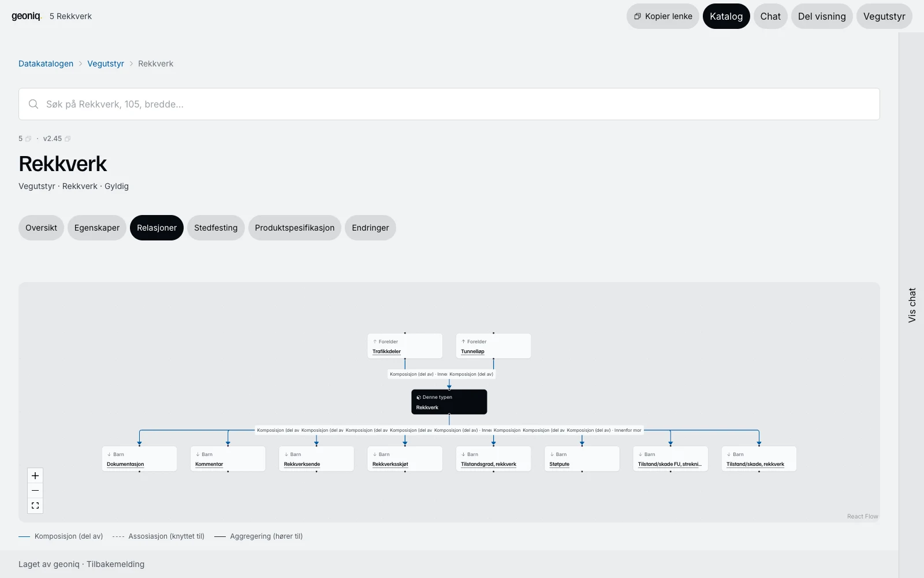Click the Kopier lenke button

click(x=663, y=16)
